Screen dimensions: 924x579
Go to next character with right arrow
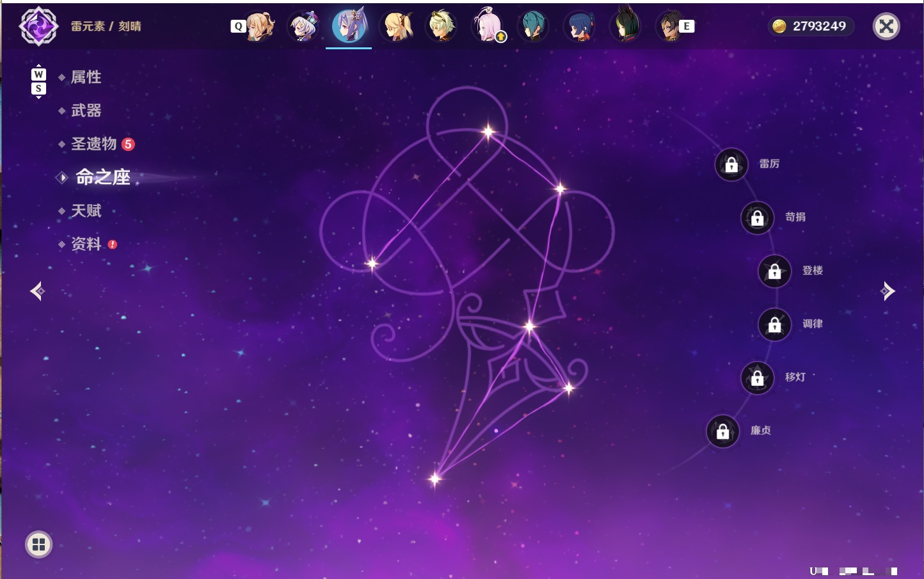tap(888, 291)
